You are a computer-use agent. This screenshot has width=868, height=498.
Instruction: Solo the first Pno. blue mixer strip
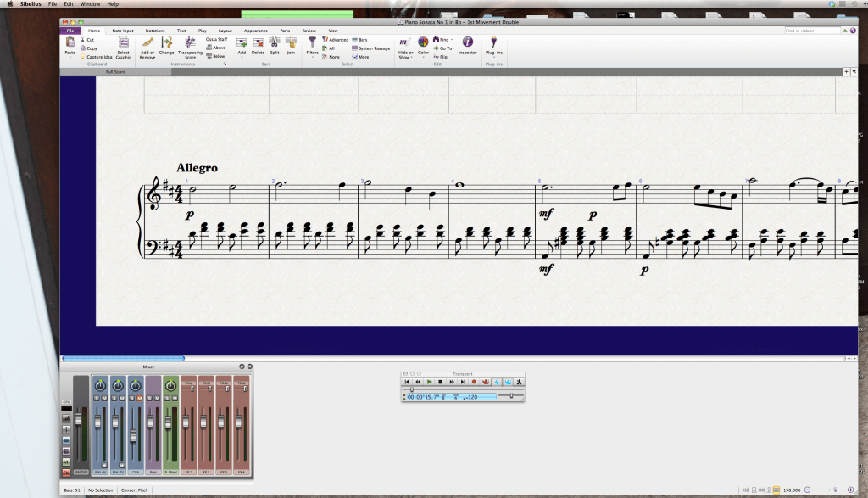97,398
